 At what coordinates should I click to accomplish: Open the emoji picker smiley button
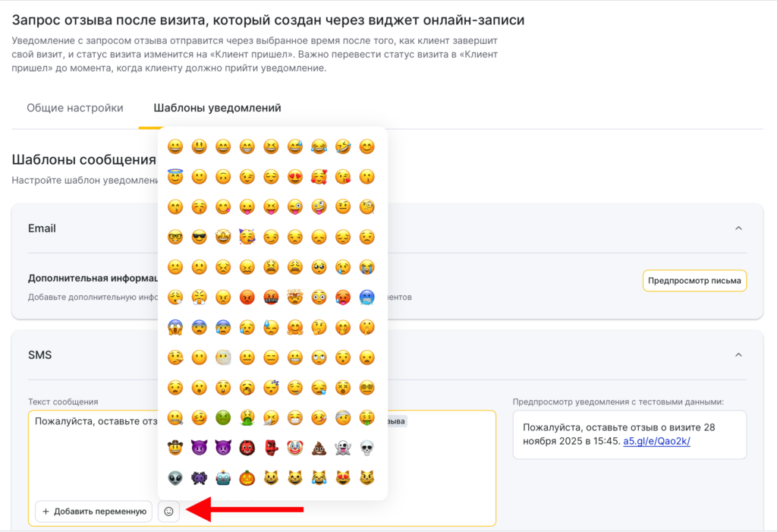(x=168, y=512)
